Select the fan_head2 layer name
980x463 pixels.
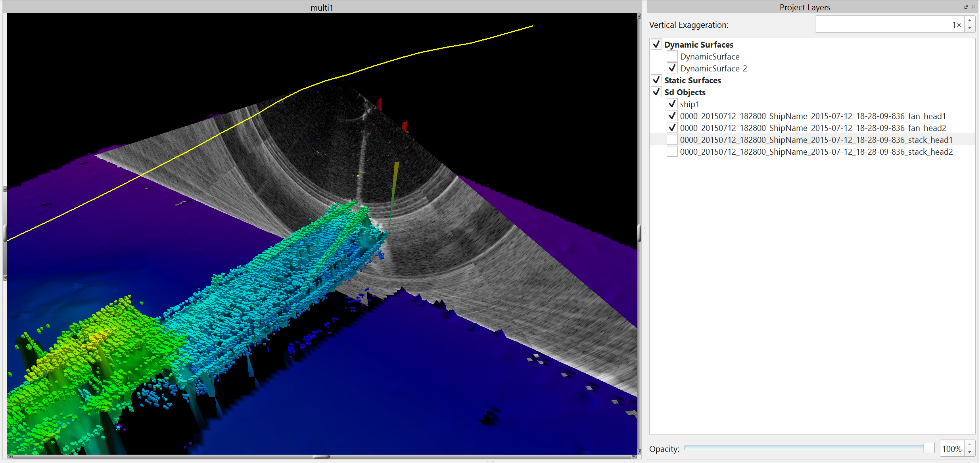(x=813, y=128)
